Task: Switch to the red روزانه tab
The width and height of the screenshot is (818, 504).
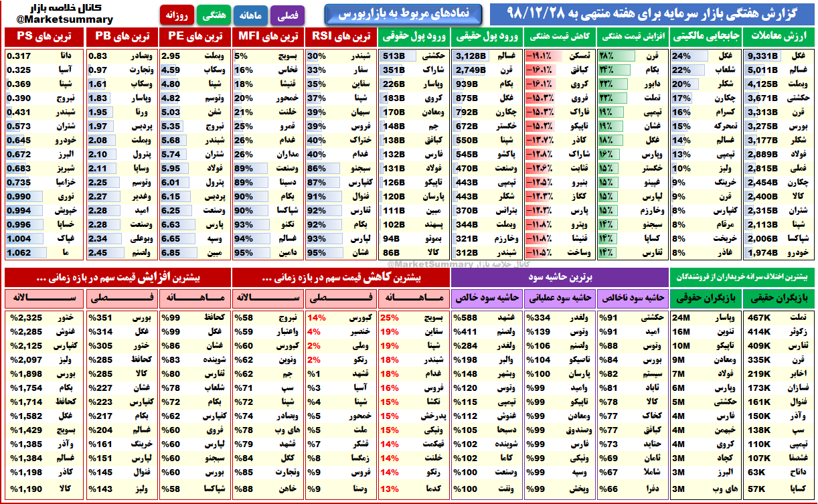Action: 177,14
